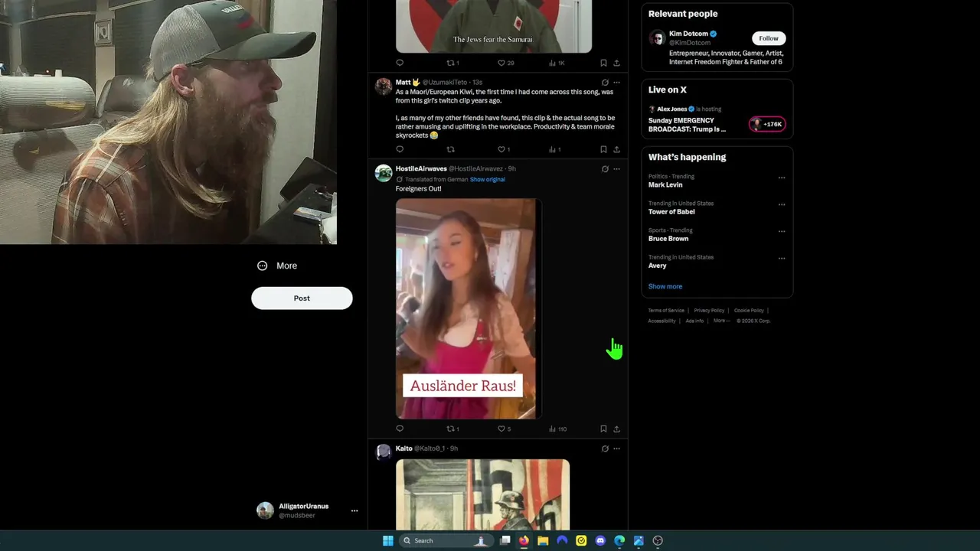Open Privacy Policy link
The height and width of the screenshot is (551, 980).
[709, 311]
